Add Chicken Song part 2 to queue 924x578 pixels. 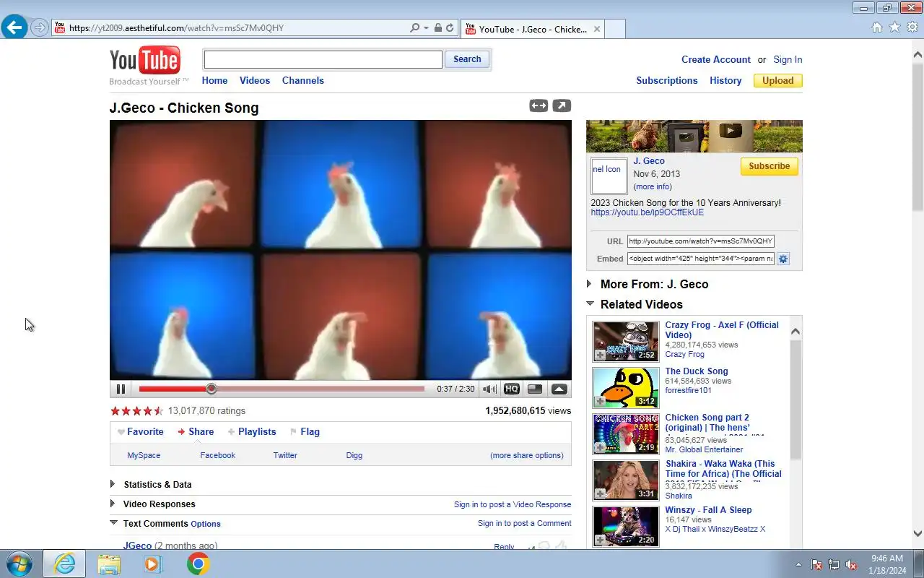click(600, 447)
